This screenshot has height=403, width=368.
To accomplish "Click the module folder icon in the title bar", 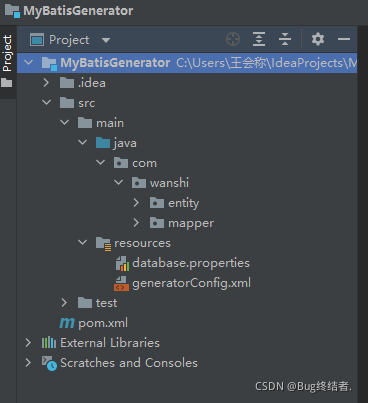I will click(x=12, y=11).
